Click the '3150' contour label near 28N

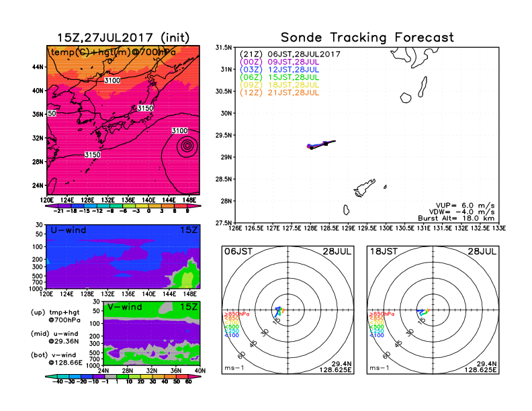pos(92,154)
